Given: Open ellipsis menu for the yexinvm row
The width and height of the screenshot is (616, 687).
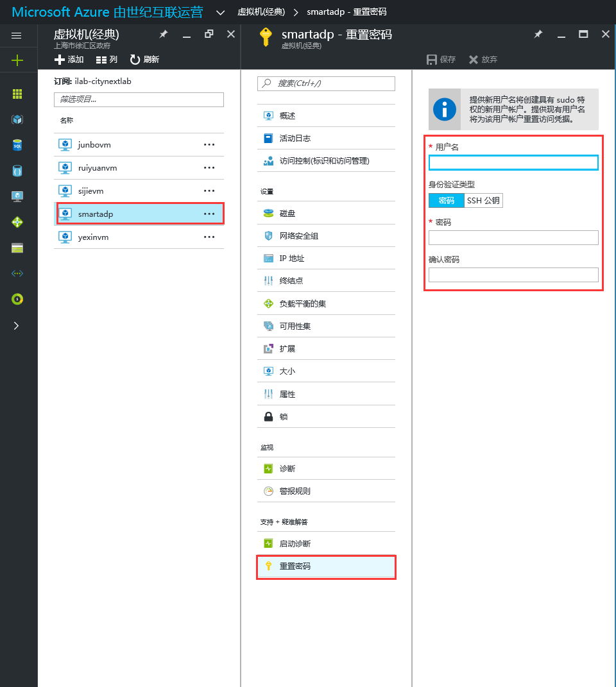Looking at the screenshot, I should pyautogui.click(x=209, y=237).
